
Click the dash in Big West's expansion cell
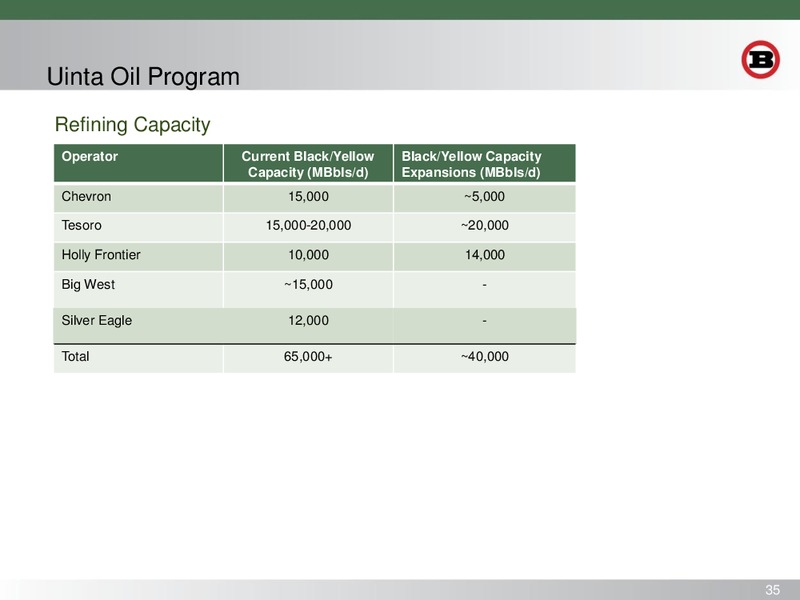coord(484,285)
